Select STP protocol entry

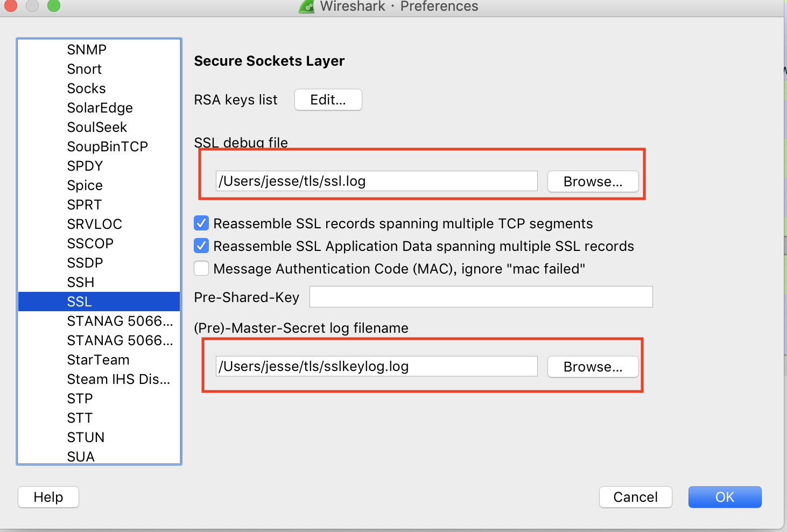(99, 398)
